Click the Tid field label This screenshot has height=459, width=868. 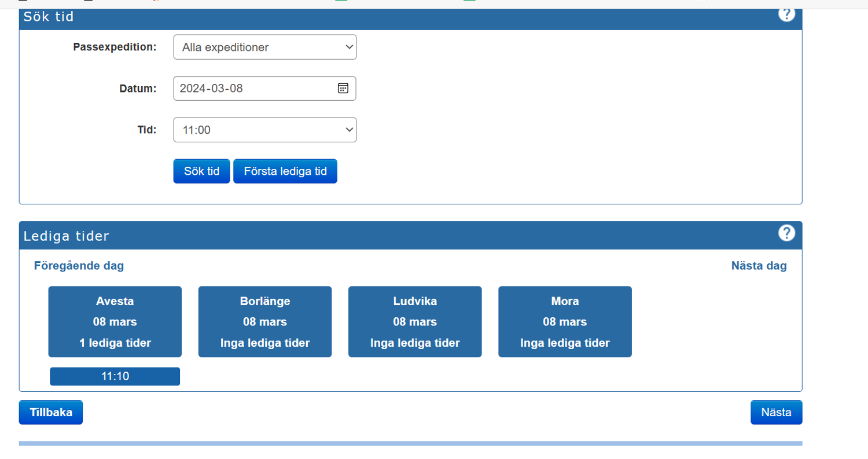(148, 130)
